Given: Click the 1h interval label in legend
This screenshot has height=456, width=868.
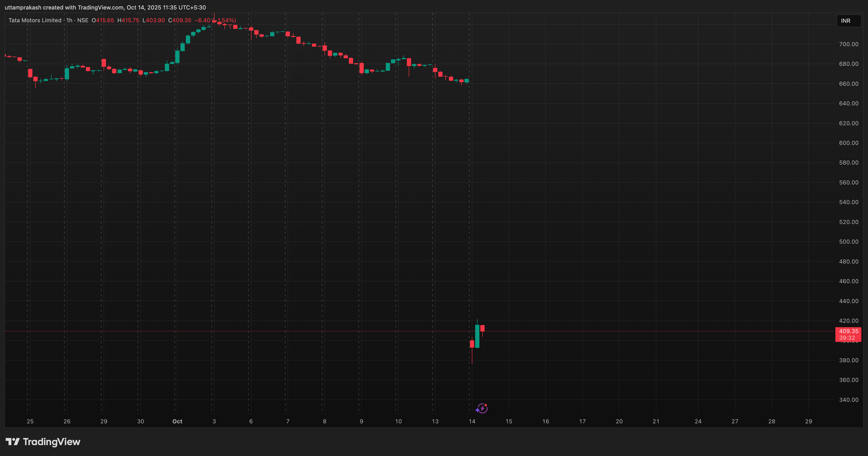Looking at the screenshot, I should [x=69, y=20].
